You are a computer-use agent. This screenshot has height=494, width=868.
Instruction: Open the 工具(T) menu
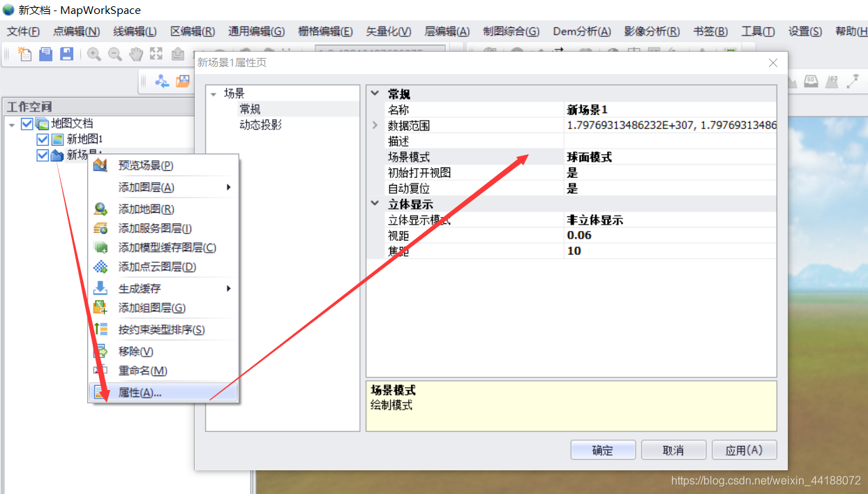[758, 31]
